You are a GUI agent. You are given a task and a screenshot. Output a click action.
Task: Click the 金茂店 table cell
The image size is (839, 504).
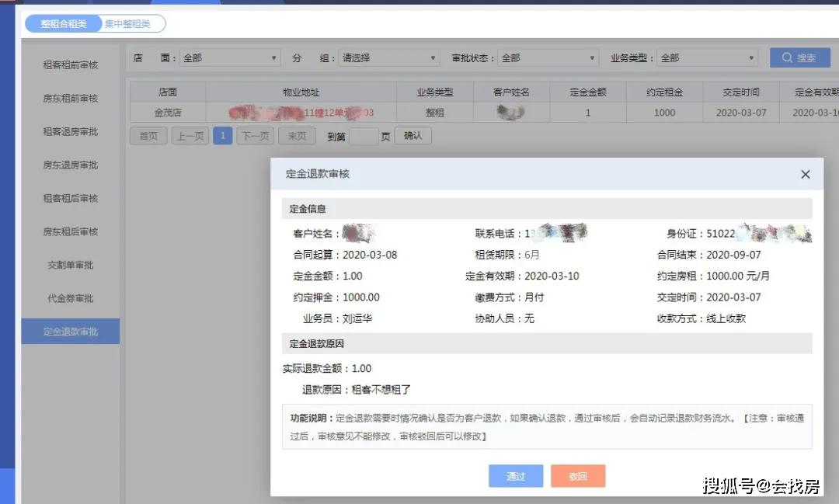point(168,113)
